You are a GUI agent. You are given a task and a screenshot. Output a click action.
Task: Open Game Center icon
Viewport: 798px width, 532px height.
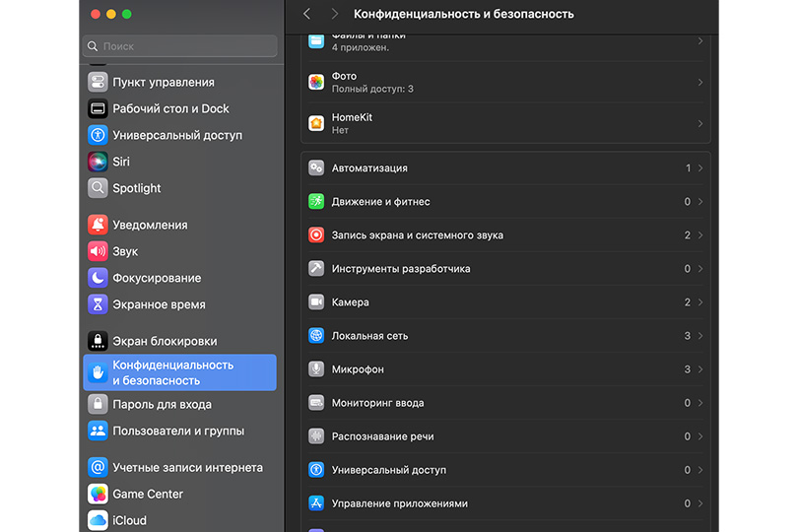point(98,494)
